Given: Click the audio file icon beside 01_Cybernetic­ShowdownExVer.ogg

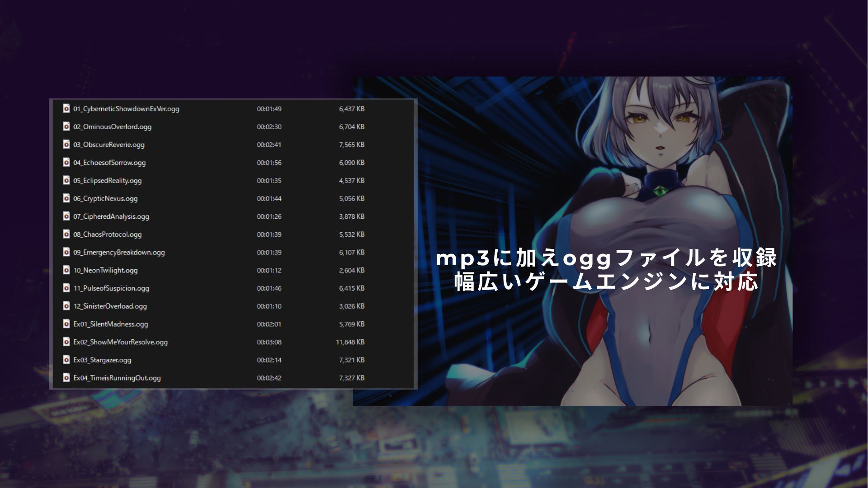Looking at the screenshot, I should (x=66, y=108).
